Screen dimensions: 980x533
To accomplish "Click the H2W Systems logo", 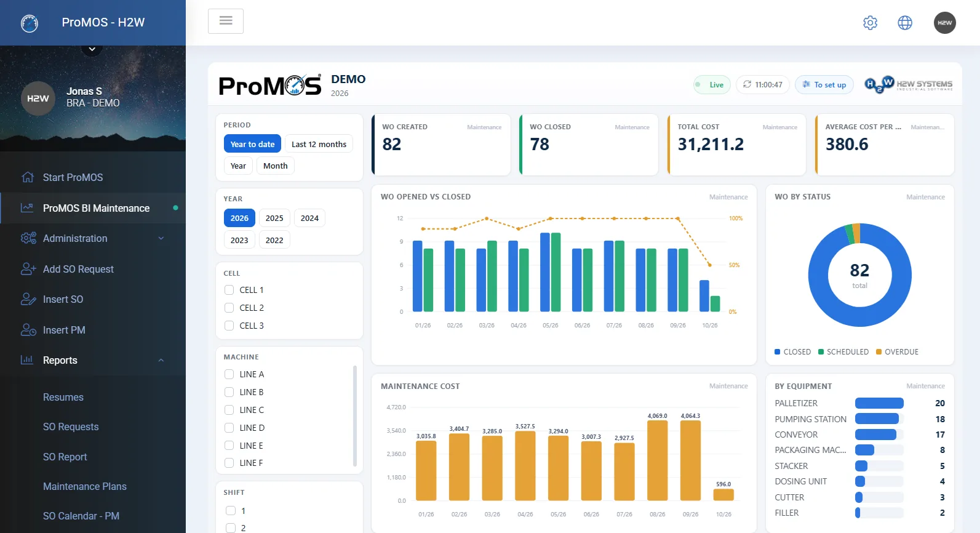I will click(908, 84).
